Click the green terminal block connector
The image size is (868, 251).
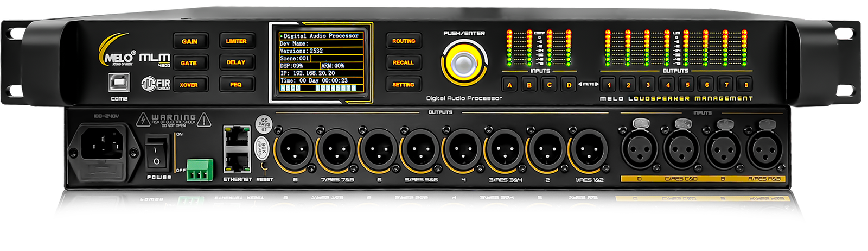(x=200, y=171)
